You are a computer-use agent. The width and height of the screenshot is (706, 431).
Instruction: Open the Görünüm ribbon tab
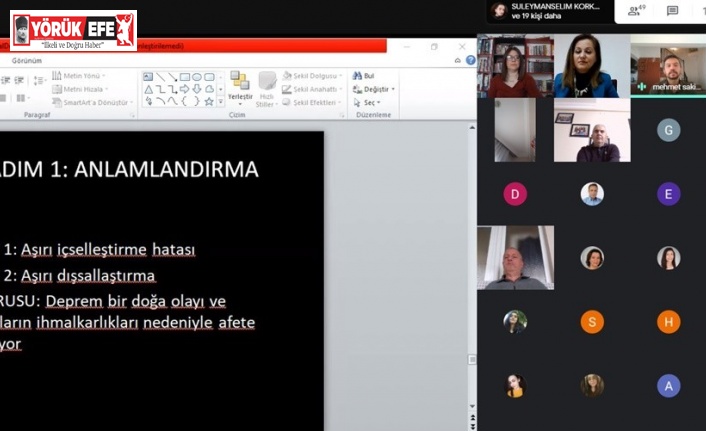26,60
